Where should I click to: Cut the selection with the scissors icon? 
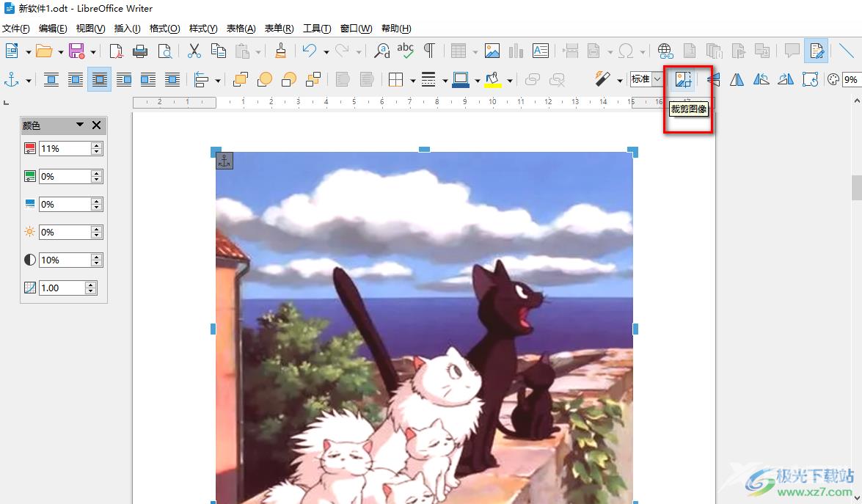[194, 51]
